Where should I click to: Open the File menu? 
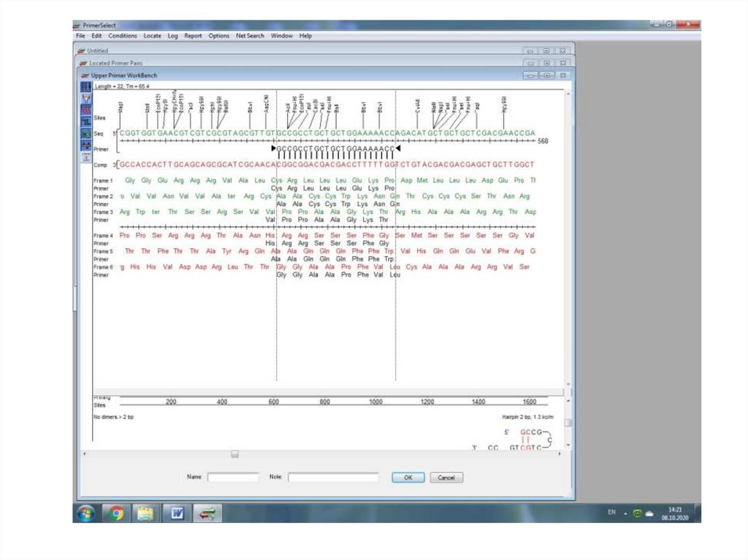pos(80,36)
